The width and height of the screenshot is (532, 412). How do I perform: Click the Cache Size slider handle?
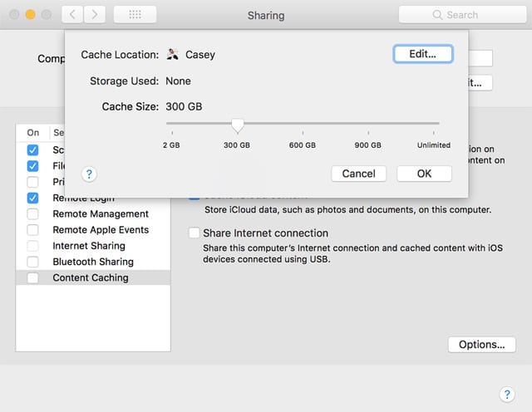238,125
